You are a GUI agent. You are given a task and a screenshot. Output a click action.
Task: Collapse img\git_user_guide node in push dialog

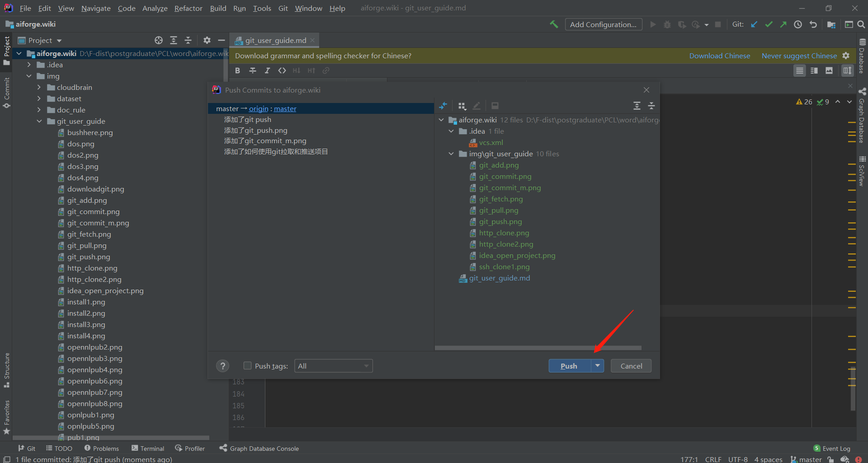tap(451, 154)
